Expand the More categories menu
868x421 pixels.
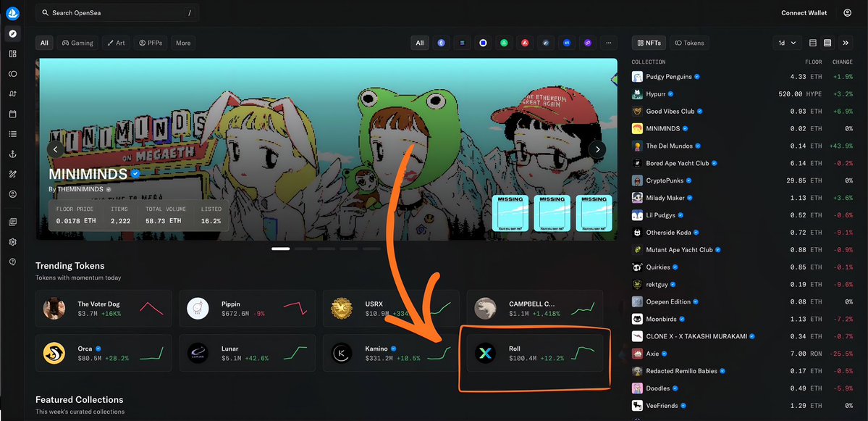(183, 43)
